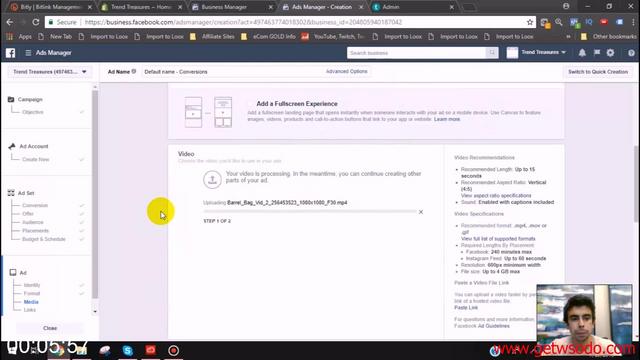
Task: Click the Ad Account megaphone icon
Action: 11,146
